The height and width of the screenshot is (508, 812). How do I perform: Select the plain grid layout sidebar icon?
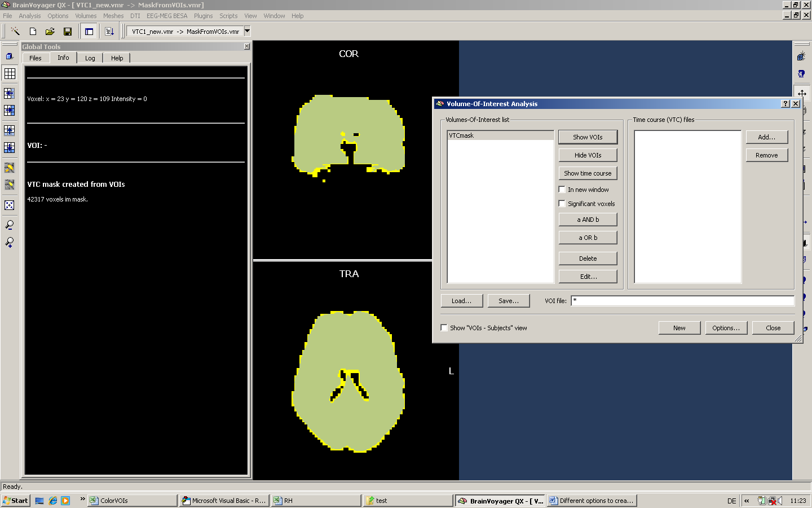(10, 73)
